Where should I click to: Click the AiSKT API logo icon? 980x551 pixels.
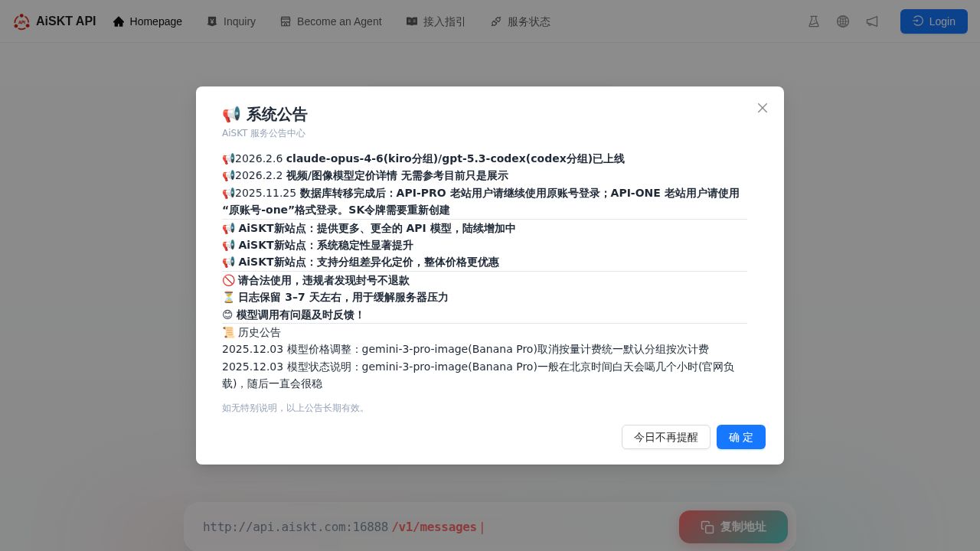tap(21, 21)
